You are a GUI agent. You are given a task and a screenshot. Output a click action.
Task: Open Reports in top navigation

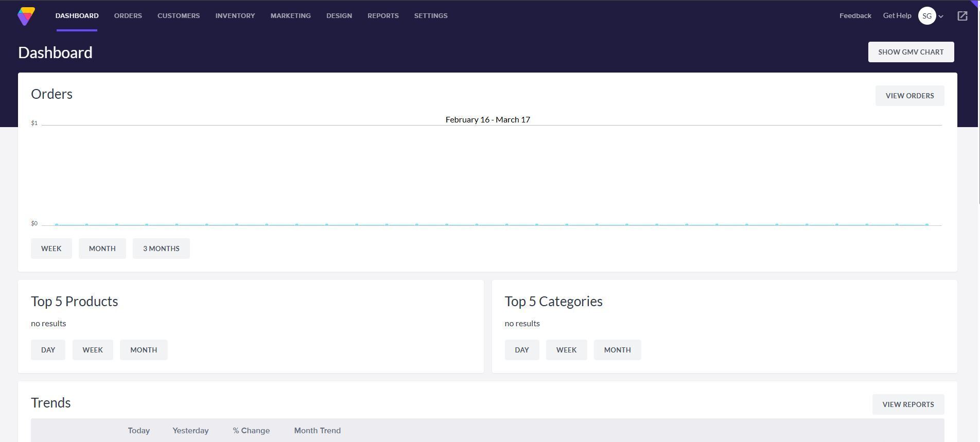click(x=383, y=16)
